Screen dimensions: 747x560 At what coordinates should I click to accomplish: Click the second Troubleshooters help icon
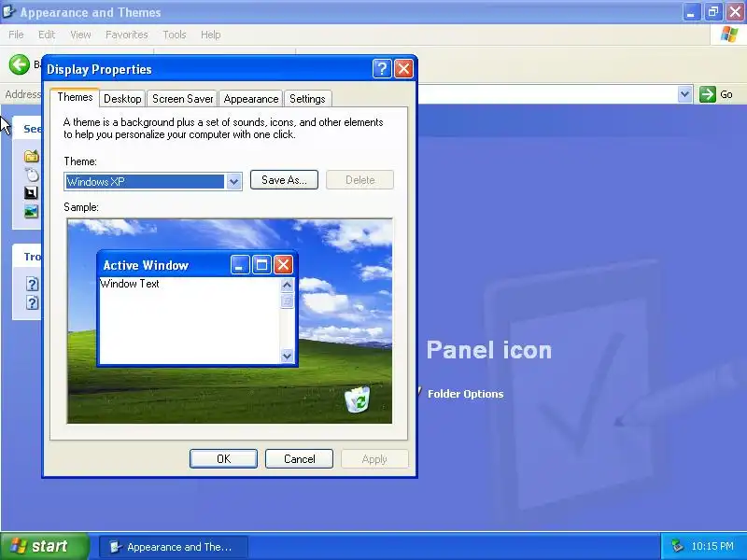32,302
